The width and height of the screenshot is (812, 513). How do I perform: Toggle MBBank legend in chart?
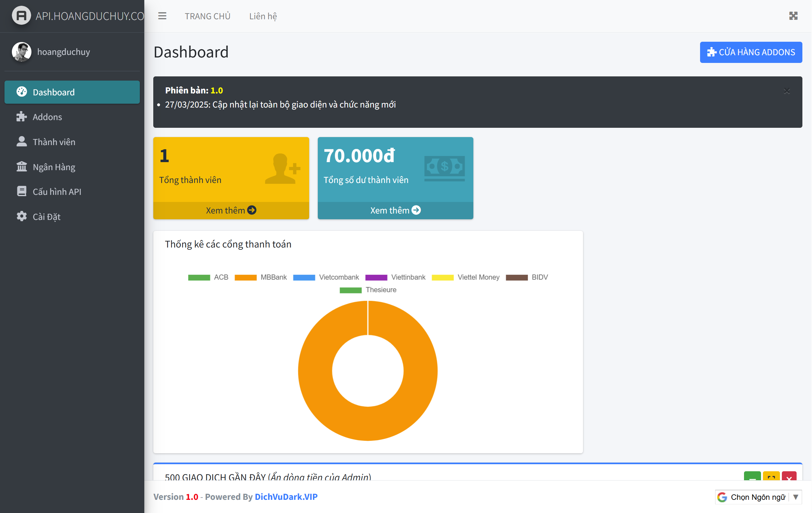point(273,277)
